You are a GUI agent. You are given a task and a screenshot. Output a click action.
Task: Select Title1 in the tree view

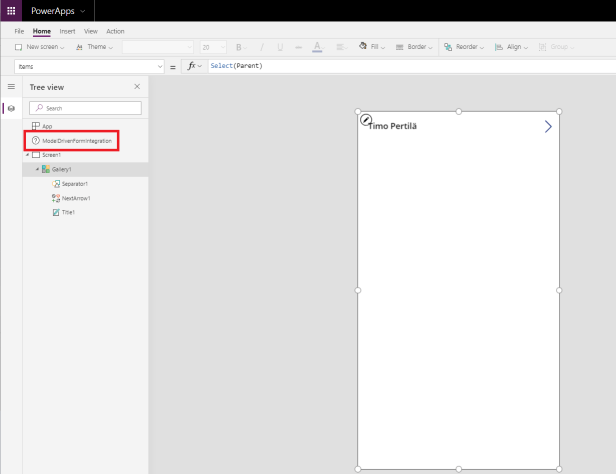pyautogui.click(x=68, y=212)
